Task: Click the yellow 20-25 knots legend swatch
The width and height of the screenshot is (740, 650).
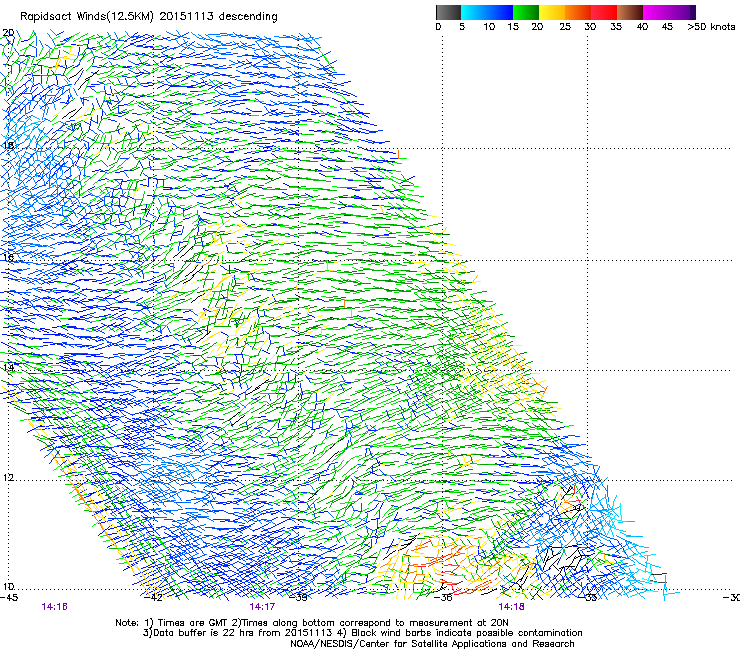Action: coord(552,12)
